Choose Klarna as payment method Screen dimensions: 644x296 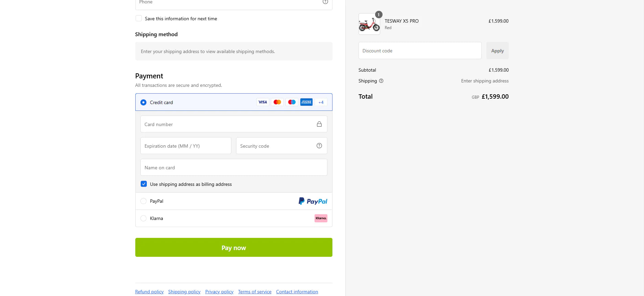point(143,218)
